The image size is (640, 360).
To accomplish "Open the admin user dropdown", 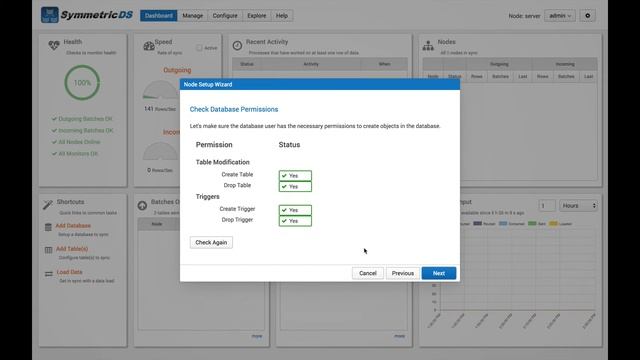I will (560, 16).
